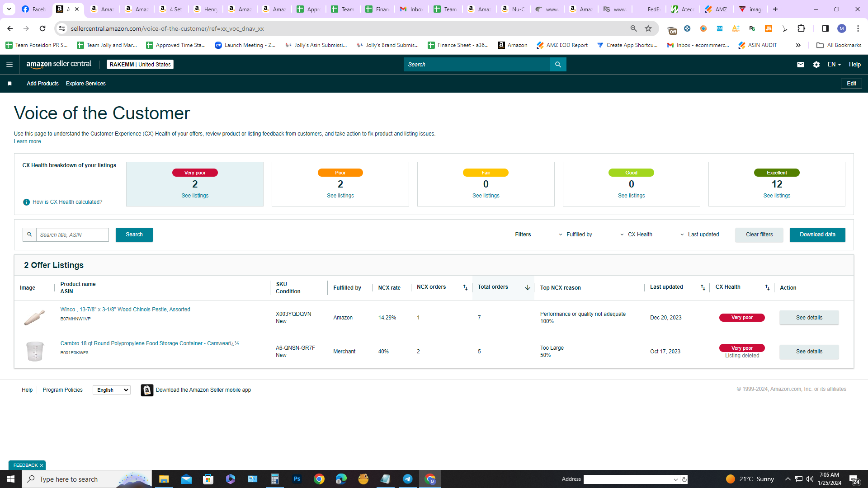See listings under Excellent card
Viewport: 868px width, 488px height.
click(x=777, y=196)
